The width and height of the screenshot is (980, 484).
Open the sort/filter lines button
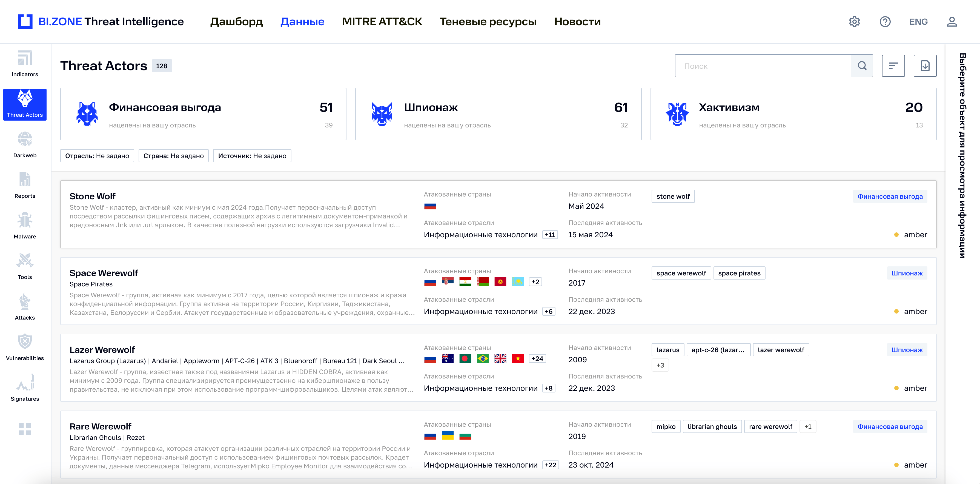tap(893, 66)
